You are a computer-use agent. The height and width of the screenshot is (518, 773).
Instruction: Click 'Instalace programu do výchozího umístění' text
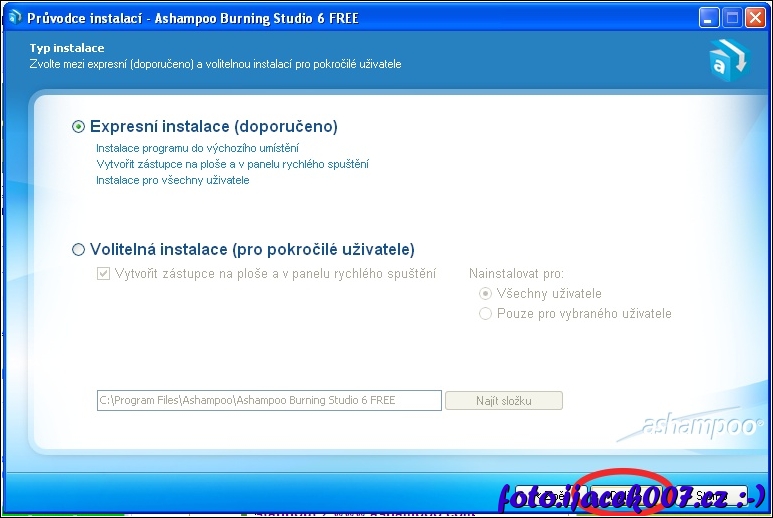[197, 148]
